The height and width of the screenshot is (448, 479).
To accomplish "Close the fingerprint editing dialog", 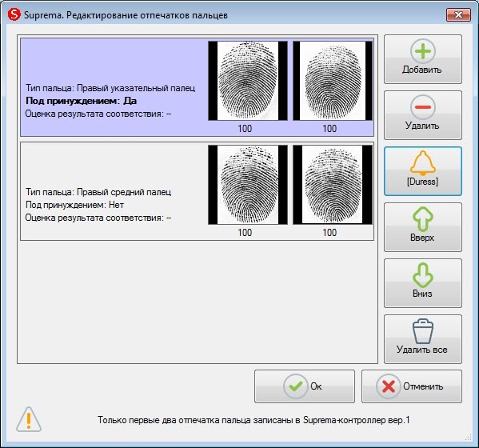I will (x=458, y=14).
